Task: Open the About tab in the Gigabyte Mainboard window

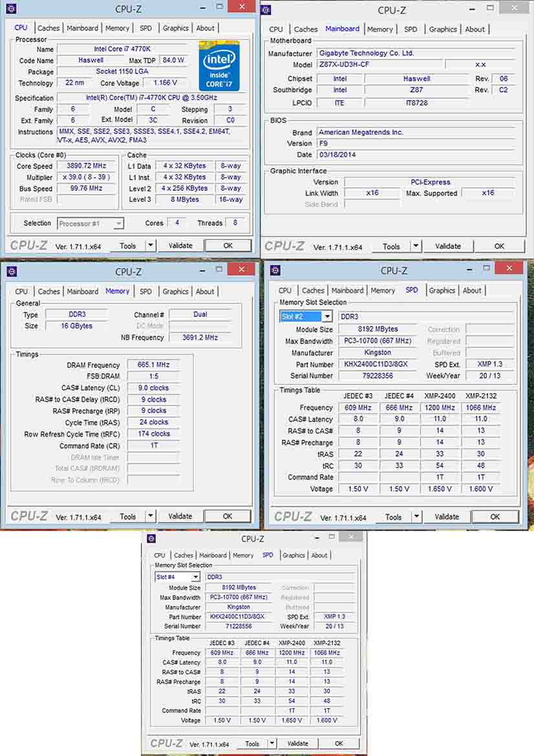Action: [475, 29]
